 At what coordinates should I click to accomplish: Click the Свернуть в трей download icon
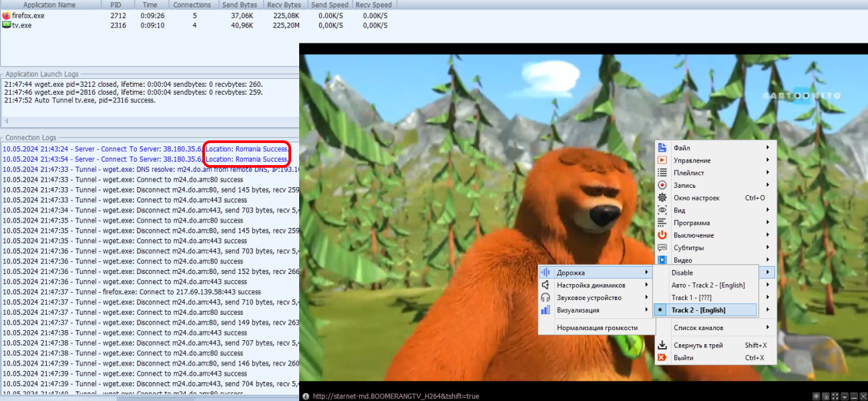pyautogui.click(x=662, y=346)
